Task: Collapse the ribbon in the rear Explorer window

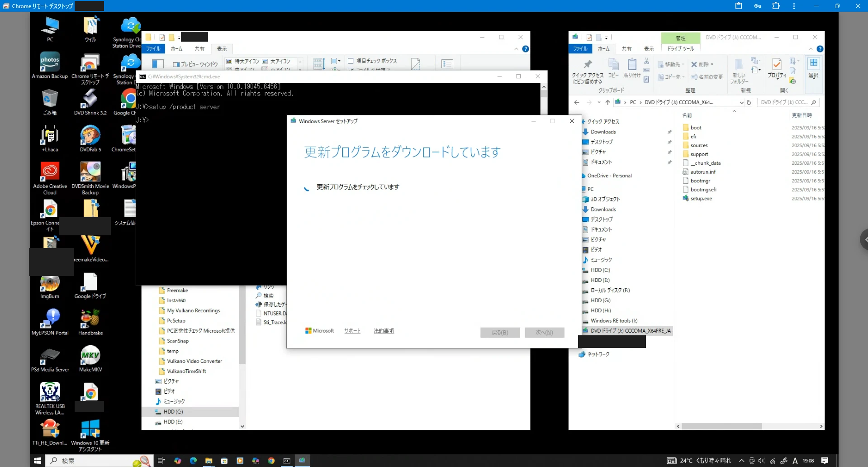Action: [516, 49]
